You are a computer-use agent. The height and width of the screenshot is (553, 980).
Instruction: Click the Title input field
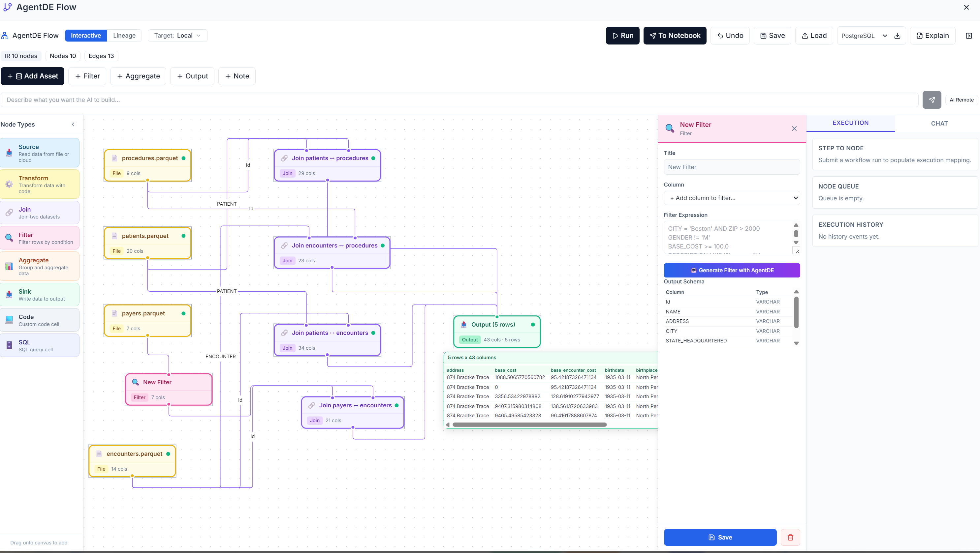click(x=732, y=167)
